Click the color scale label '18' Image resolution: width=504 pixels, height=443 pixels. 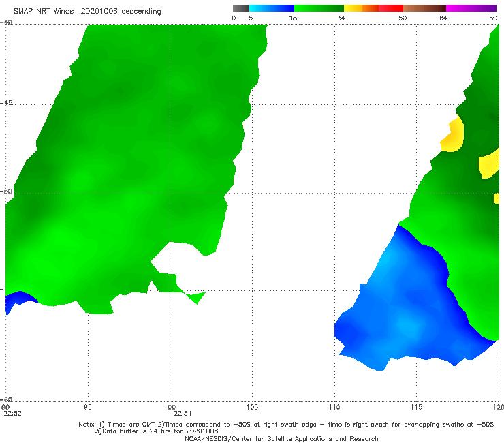(293, 18)
